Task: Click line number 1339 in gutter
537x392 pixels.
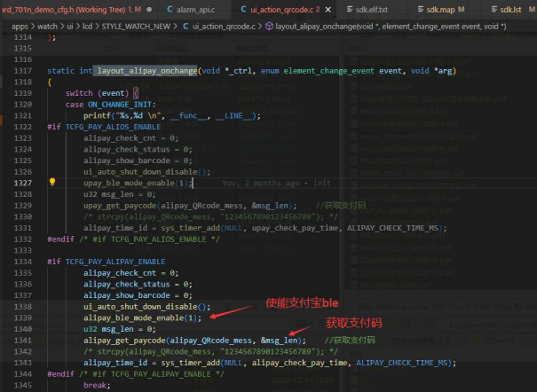Action: [x=23, y=318]
